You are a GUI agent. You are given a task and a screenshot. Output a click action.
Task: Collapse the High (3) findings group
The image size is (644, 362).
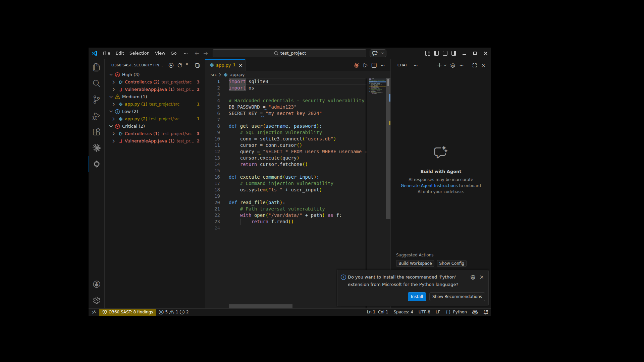pyautogui.click(x=111, y=74)
